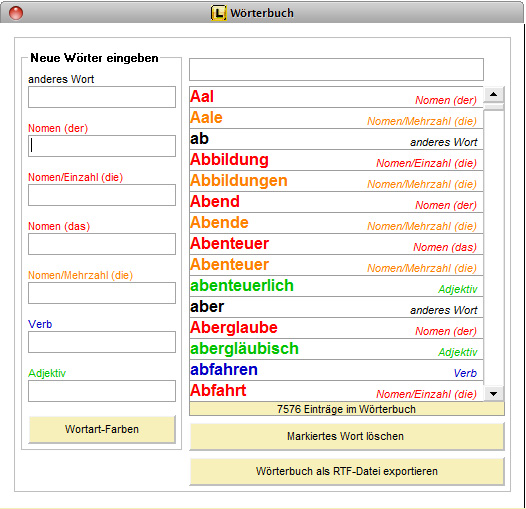Click the Adjektiv input field

pos(102,391)
